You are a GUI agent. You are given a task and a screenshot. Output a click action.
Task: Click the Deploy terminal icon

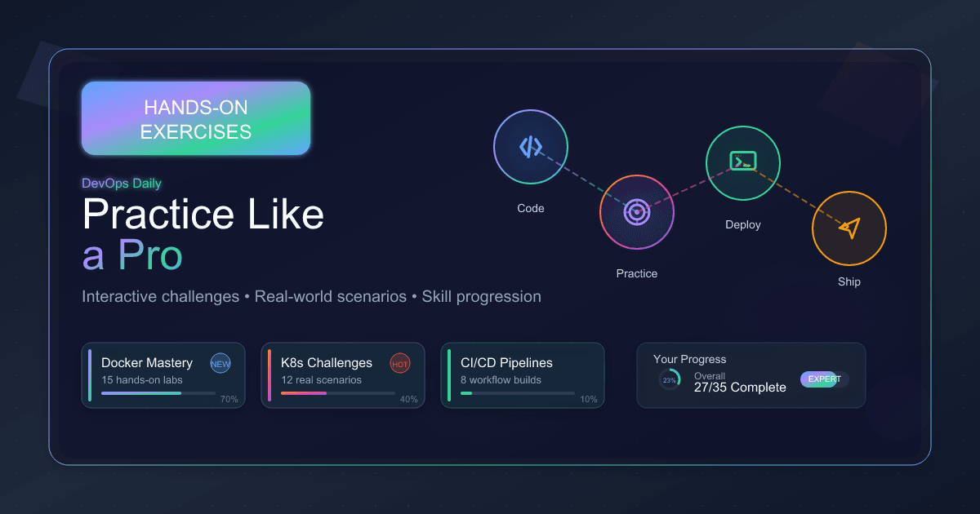coord(742,163)
